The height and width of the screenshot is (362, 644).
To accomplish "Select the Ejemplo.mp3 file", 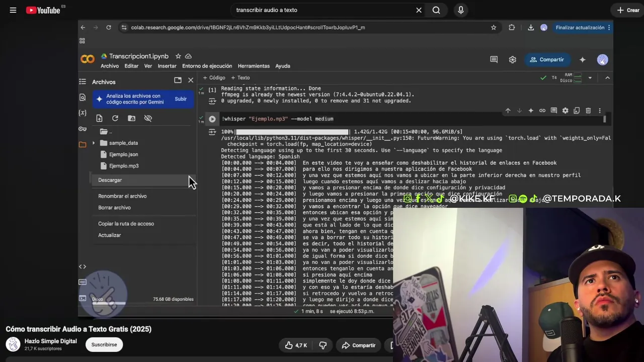I will [x=124, y=166].
